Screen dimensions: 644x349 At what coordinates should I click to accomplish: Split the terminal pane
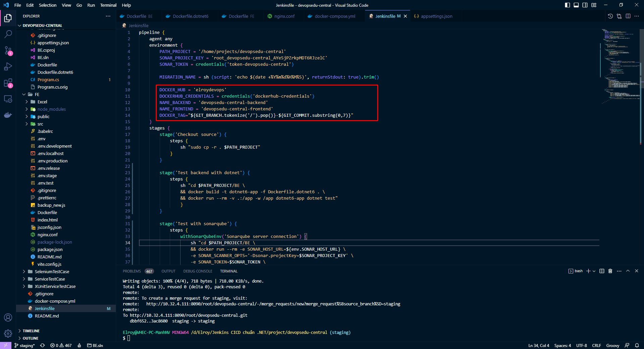[602, 271]
